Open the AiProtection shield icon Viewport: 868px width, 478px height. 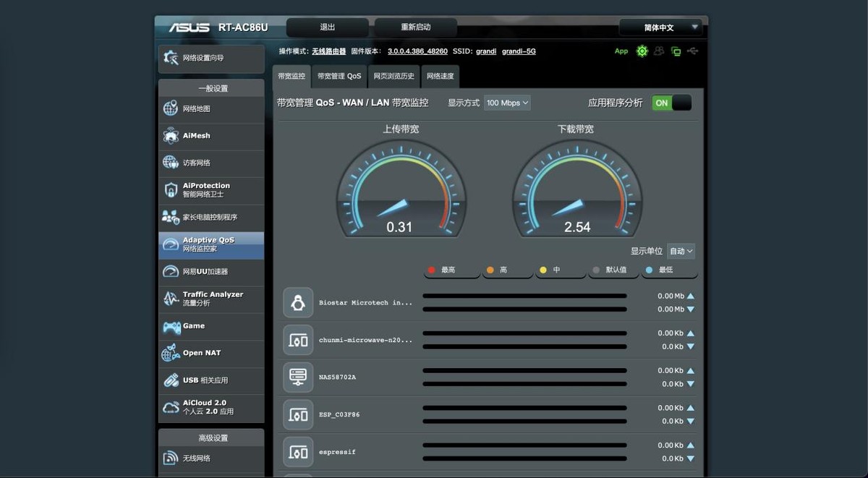171,190
